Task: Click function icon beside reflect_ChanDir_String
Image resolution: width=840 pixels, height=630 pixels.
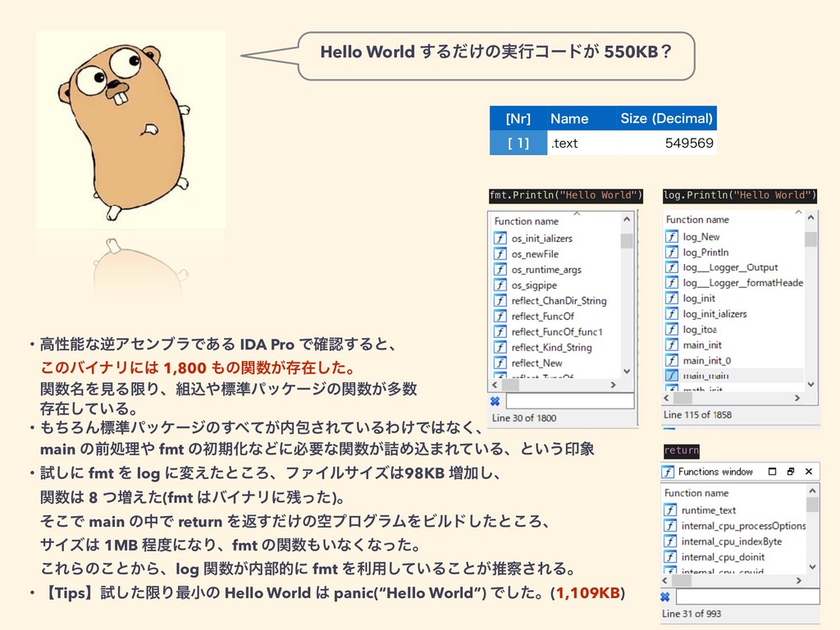Action: (500, 300)
